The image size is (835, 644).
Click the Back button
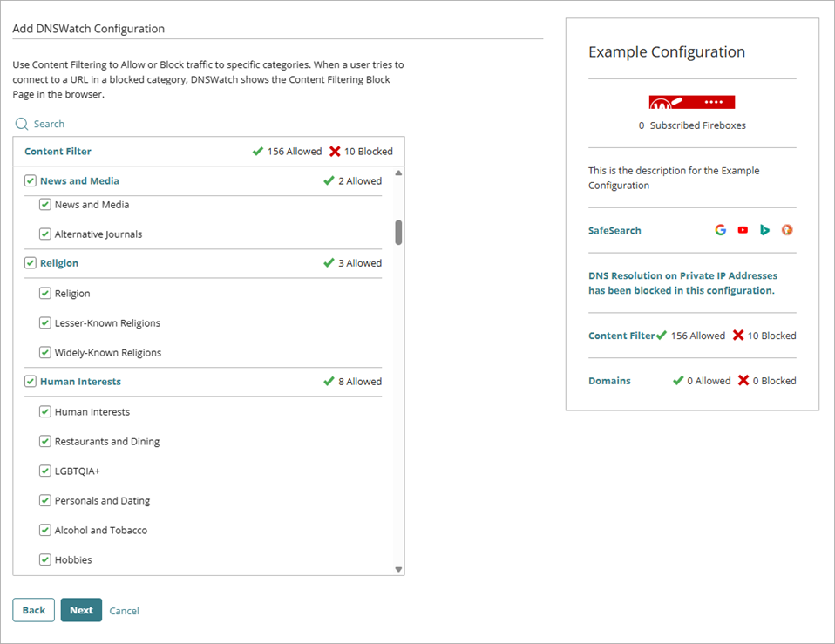click(x=33, y=610)
